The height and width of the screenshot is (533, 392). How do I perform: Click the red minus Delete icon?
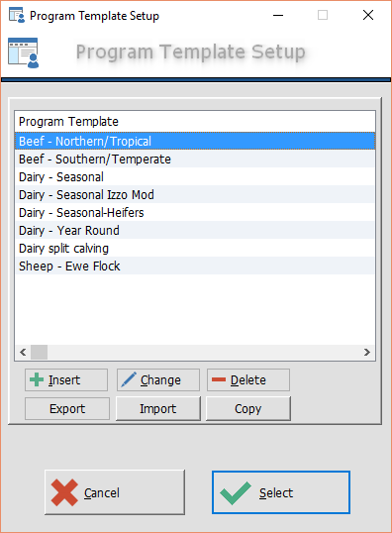(219, 379)
